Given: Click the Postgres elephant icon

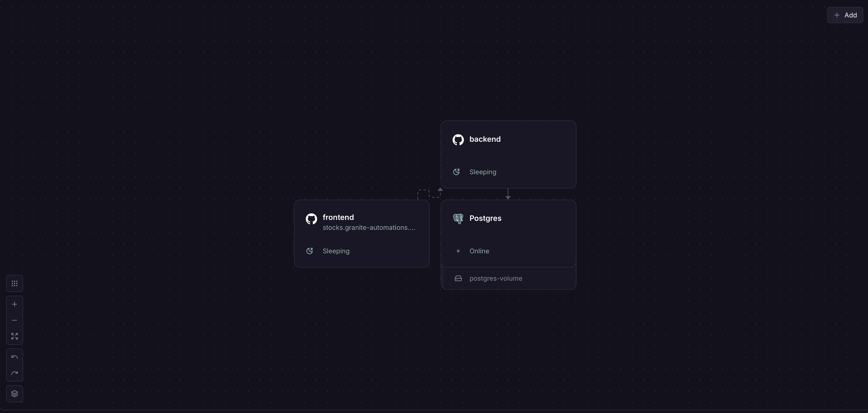Looking at the screenshot, I should click(458, 219).
